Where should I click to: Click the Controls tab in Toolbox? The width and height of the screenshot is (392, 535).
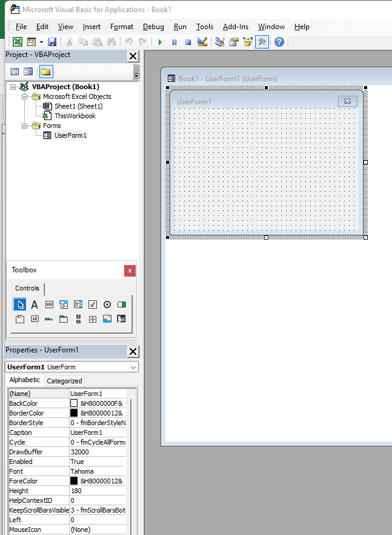27,288
